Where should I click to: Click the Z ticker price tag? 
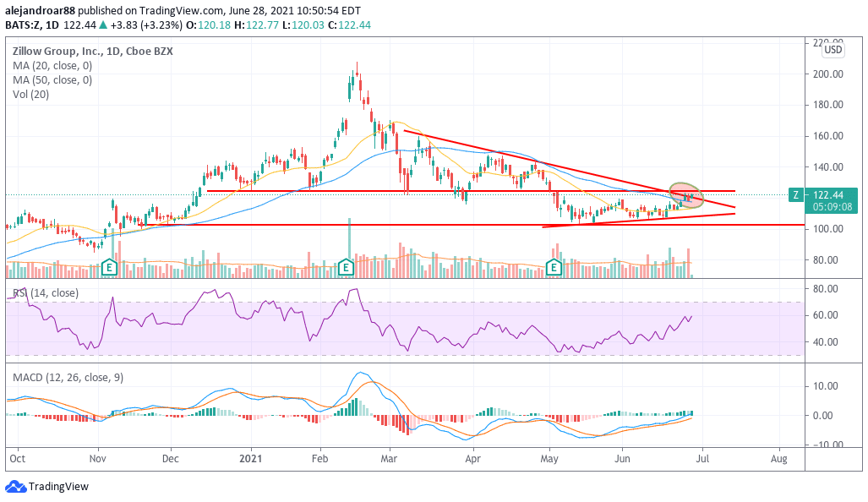[796, 195]
